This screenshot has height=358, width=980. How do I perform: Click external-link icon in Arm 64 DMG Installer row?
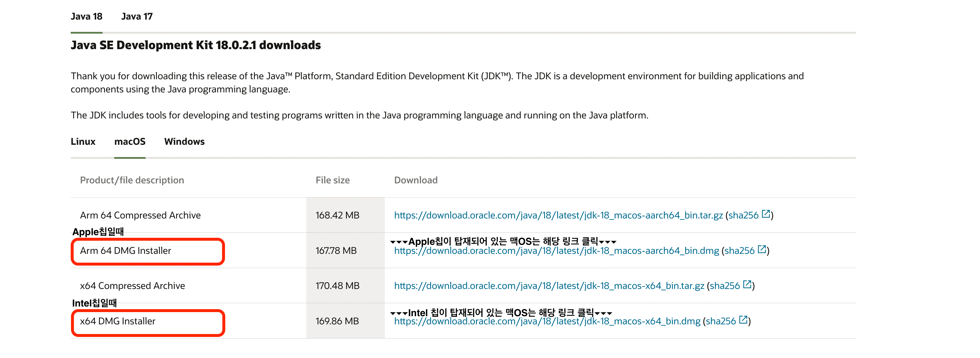[x=762, y=249]
